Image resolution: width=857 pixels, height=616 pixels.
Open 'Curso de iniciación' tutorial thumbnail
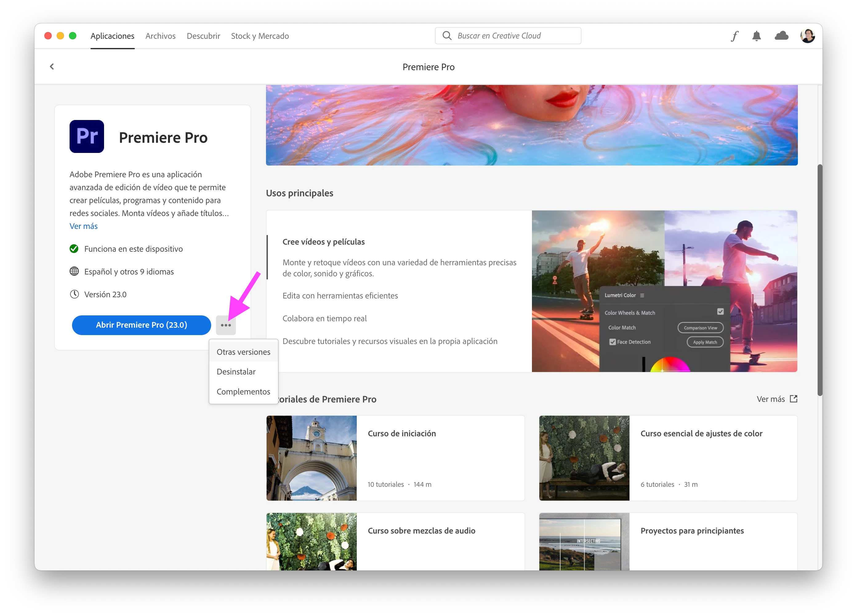[311, 458]
